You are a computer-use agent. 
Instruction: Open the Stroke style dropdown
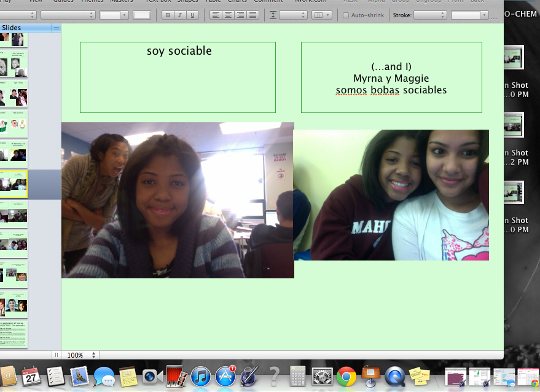(430, 15)
